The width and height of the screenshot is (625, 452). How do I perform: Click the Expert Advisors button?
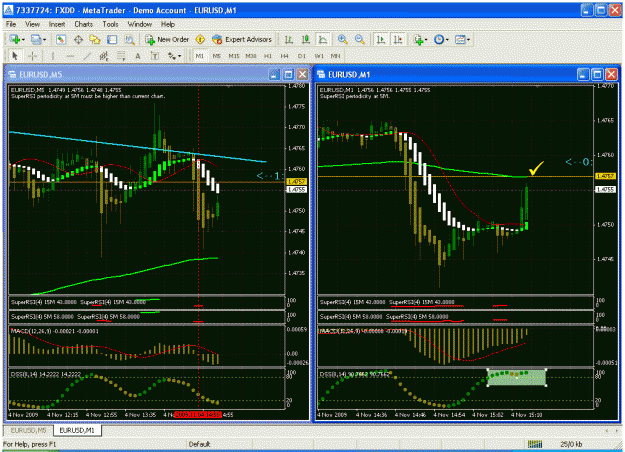[242, 39]
